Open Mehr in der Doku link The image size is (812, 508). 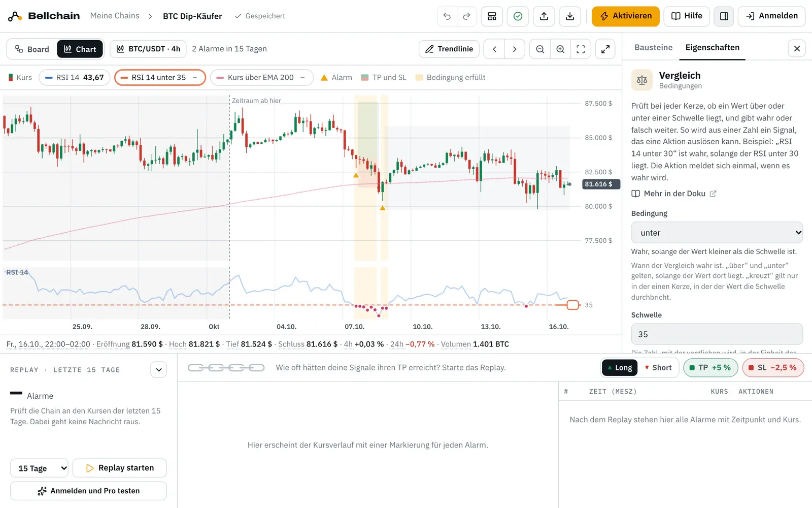tap(673, 194)
